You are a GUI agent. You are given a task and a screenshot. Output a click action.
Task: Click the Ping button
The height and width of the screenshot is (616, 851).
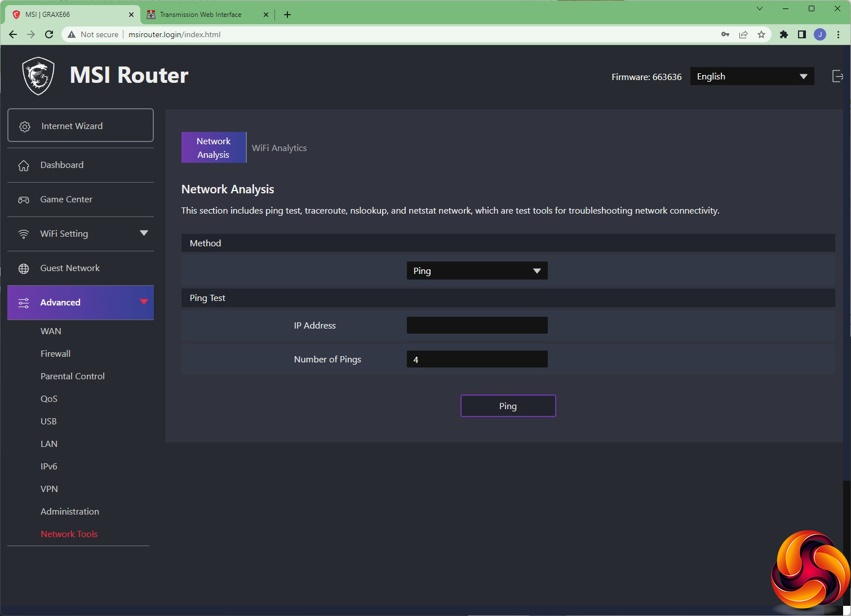click(x=508, y=406)
